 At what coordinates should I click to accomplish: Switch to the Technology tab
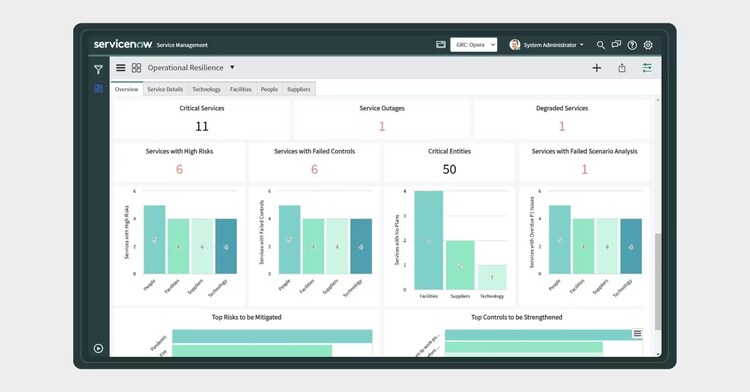(x=206, y=89)
